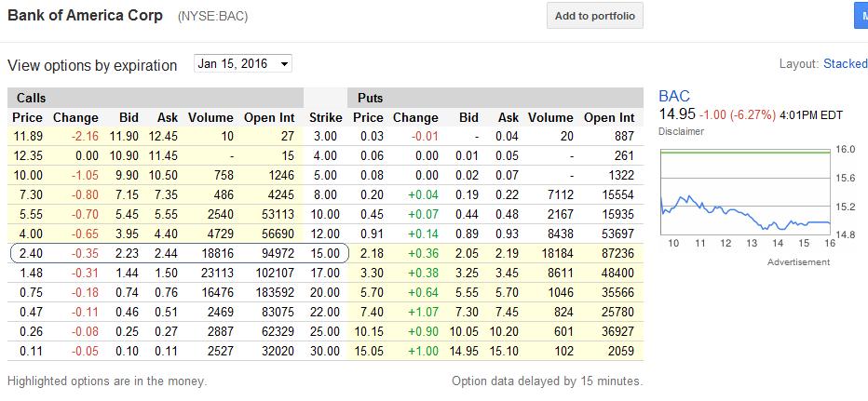Click the -1.00 (-6.27%) change text

738,115
